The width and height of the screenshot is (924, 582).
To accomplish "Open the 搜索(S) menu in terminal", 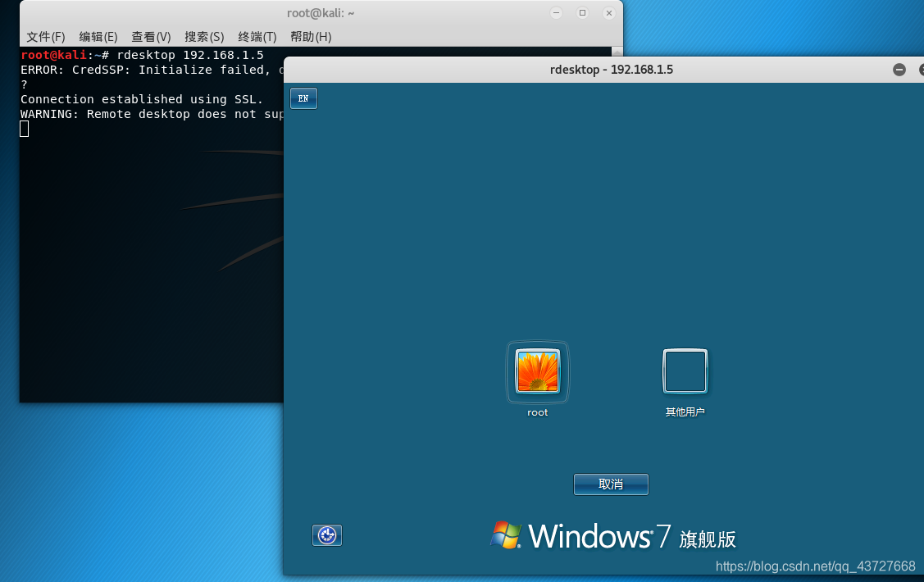I will coord(204,37).
